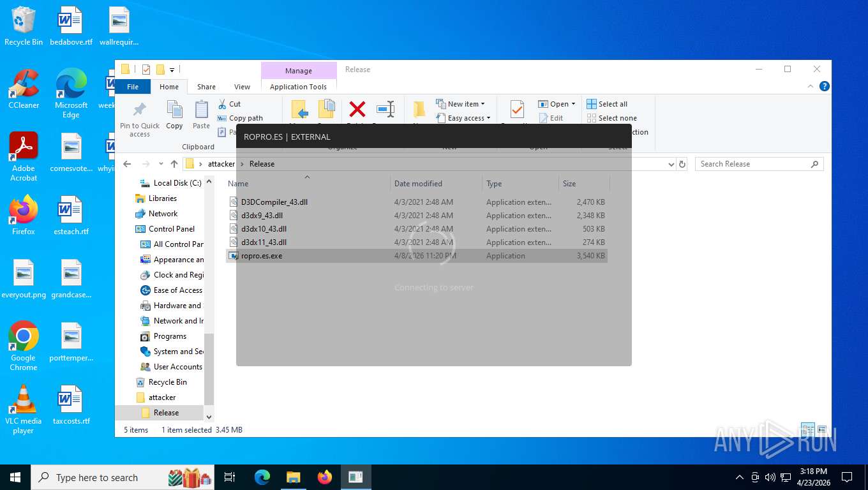Click the Properties checkmark icon
This screenshot has height=490, width=868.
coord(516,110)
